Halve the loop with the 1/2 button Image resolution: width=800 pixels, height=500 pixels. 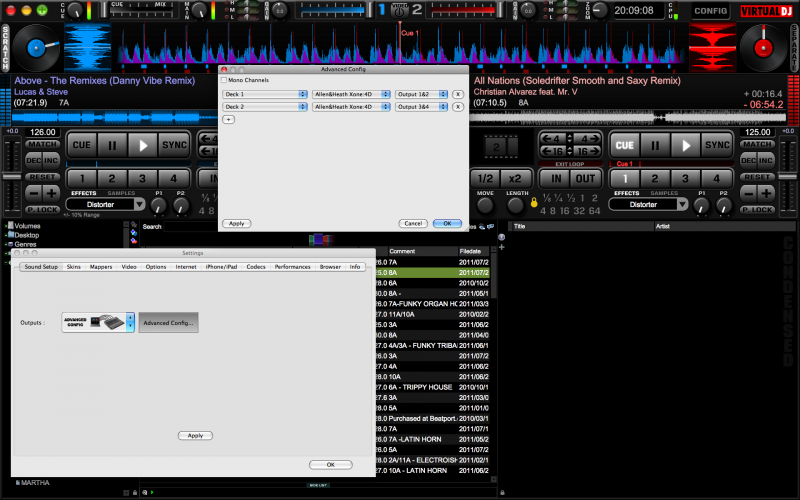click(x=485, y=178)
